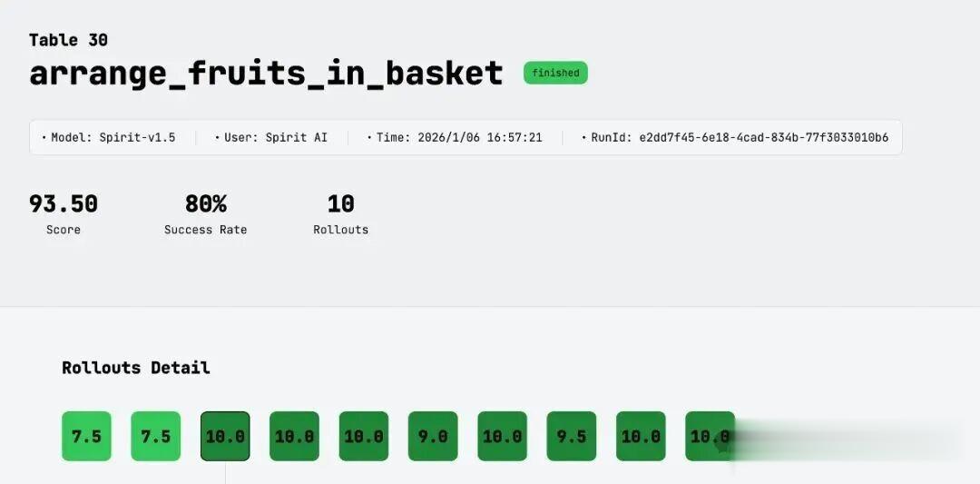Open the rollout scored 9.0
Image resolution: width=980 pixels, height=484 pixels.
pos(433,436)
